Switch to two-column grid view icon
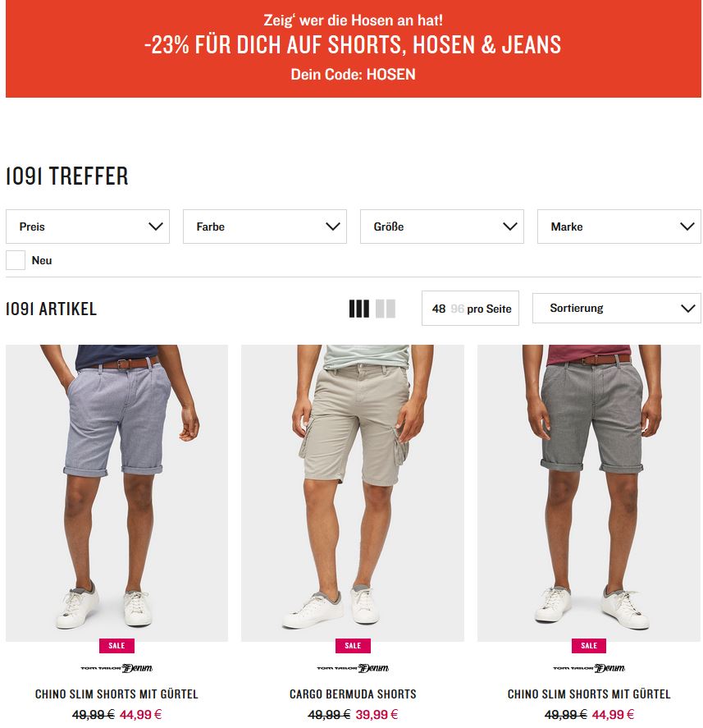 point(386,309)
